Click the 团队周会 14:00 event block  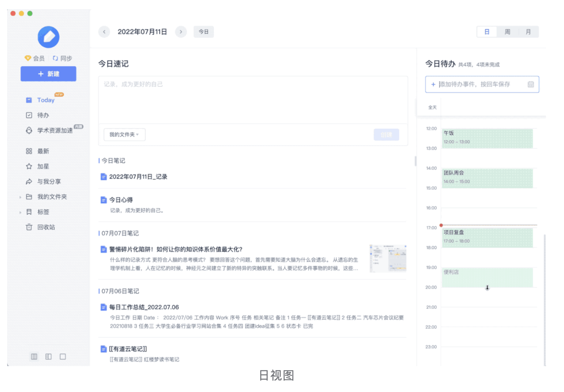coord(487,178)
